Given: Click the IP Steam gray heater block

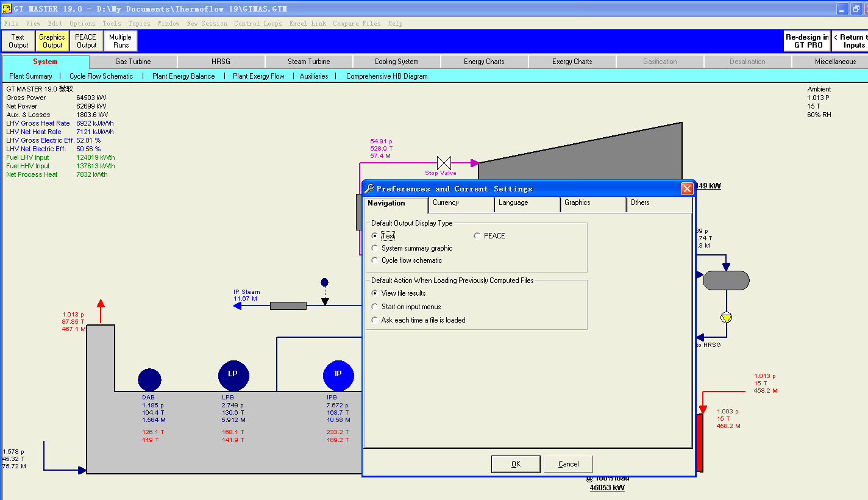Looking at the screenshot, I should point(288,305).
